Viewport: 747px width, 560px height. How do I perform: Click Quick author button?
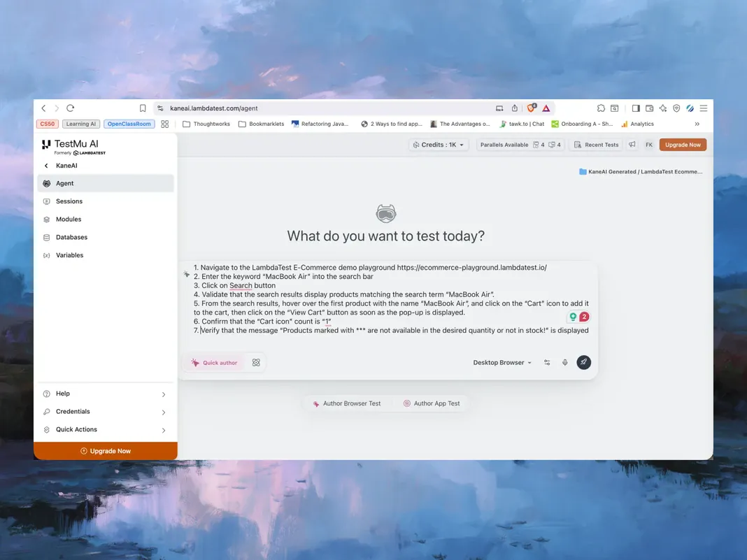point(214,362)
